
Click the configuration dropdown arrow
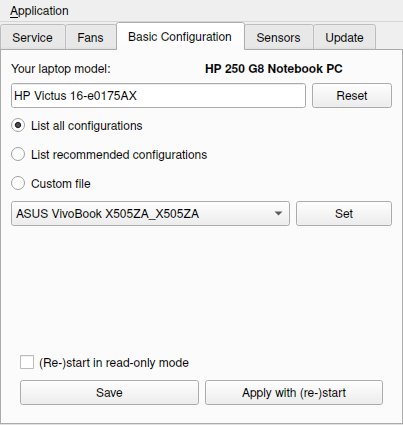278,214
